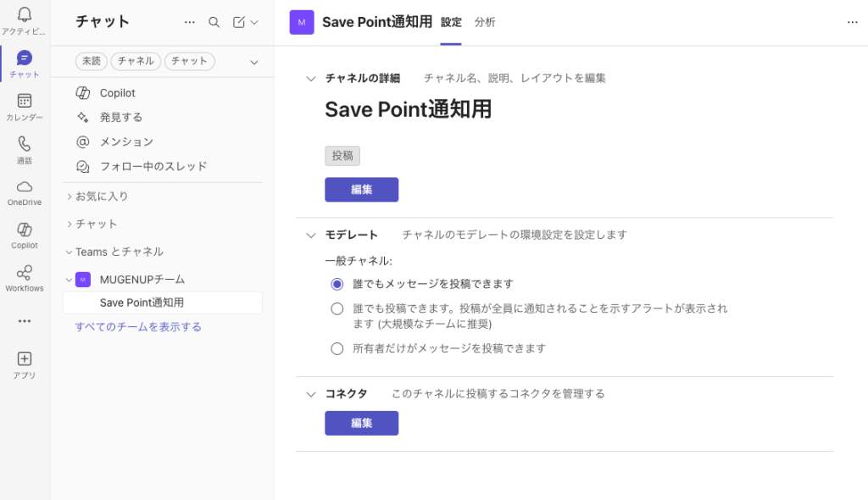868x500 pixels.
Task: Select the alert-on-post radio option for large teams
Action: [x=337, y=308]
